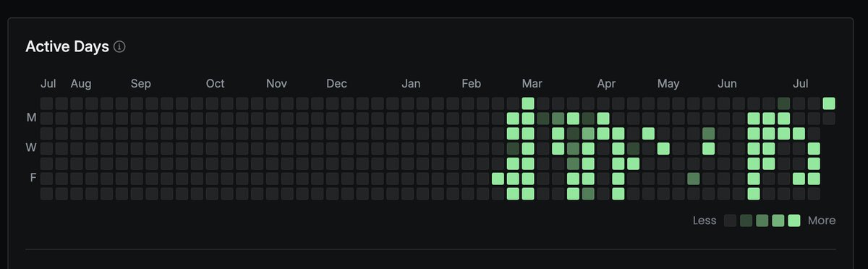Click the 'More' legend label
The image size is (868, 269).
[x=822, y=221]
